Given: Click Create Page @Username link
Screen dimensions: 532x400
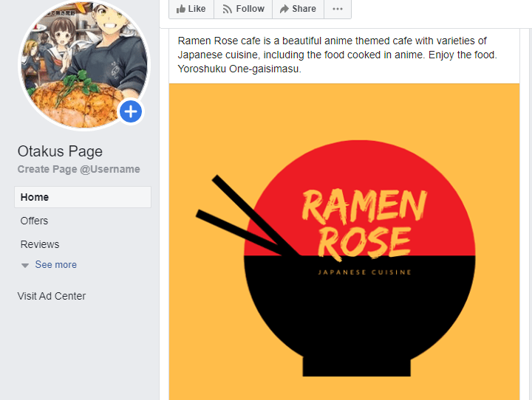Looking at the screenshot, I should pyautogui.click(x=79, y=169).
